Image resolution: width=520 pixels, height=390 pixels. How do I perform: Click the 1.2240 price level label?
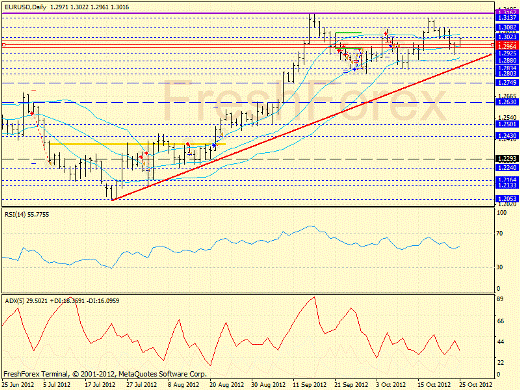pos(507,168)
